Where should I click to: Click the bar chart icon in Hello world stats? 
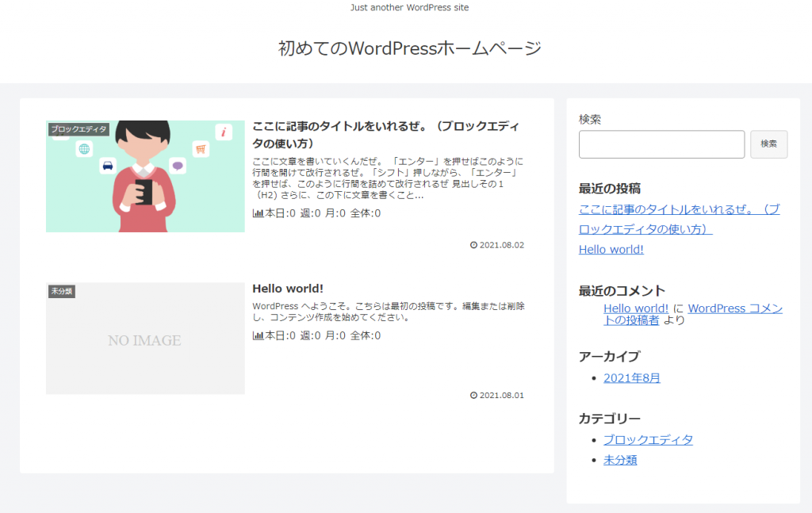(x=258, y=335)
